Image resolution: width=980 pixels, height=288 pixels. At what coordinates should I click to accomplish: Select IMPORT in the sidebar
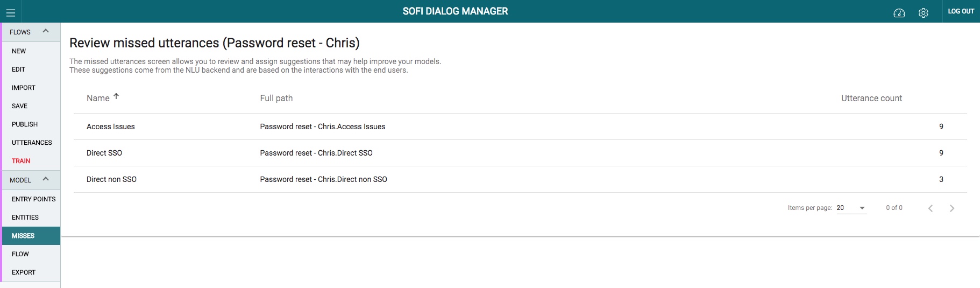tap(31, 88)
